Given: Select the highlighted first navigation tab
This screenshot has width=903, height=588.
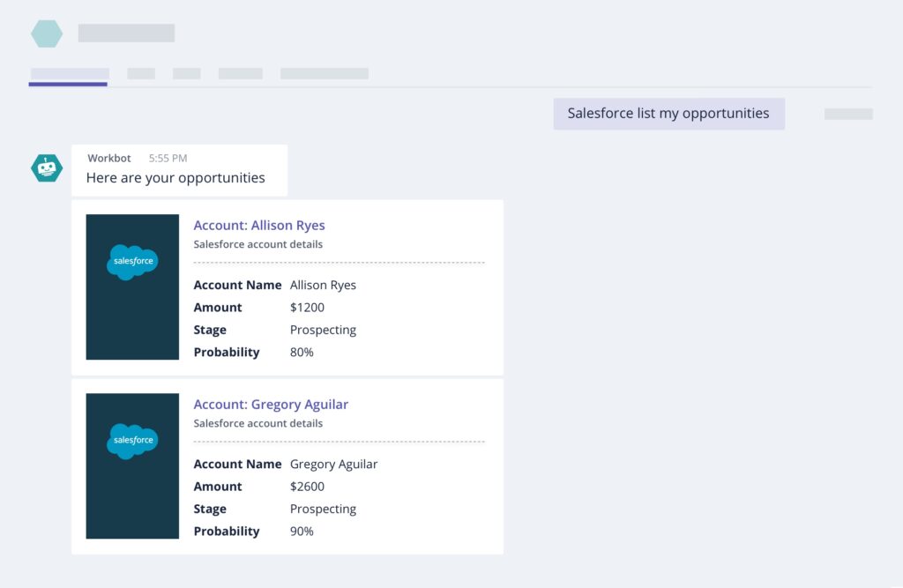Looking at the screenshot, I should point(68,74).
